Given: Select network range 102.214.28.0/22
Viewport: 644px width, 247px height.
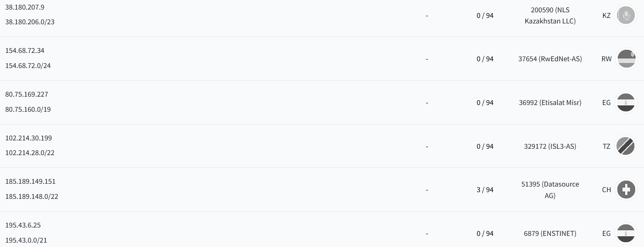Looking at the screenshot, I should coord(30,153).
